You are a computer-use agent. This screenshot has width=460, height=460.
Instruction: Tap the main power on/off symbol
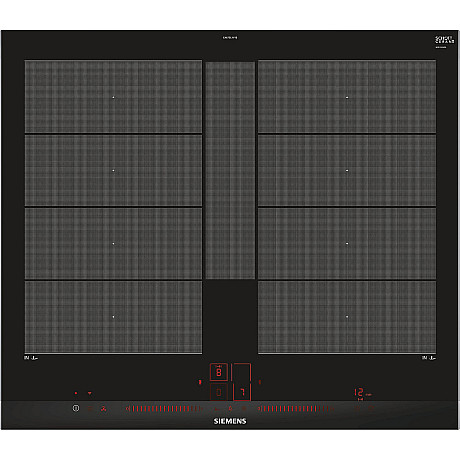tap(76, 408)
